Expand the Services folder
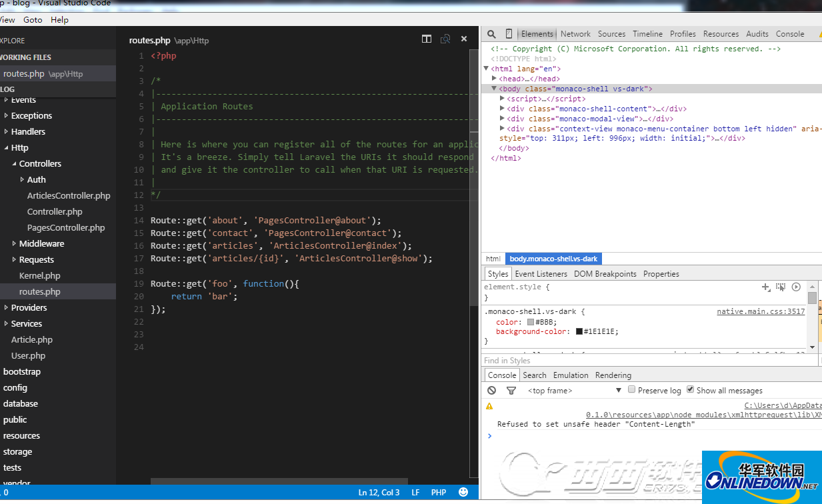The image size is (822, 504). (6, 324)
